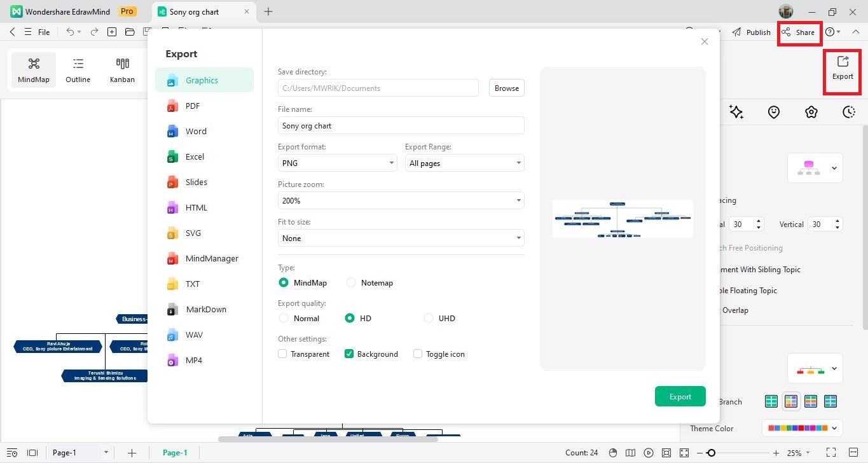Click the Share button in top bar
The width and height of the screenshot is (868, 463).
[798, 32]
